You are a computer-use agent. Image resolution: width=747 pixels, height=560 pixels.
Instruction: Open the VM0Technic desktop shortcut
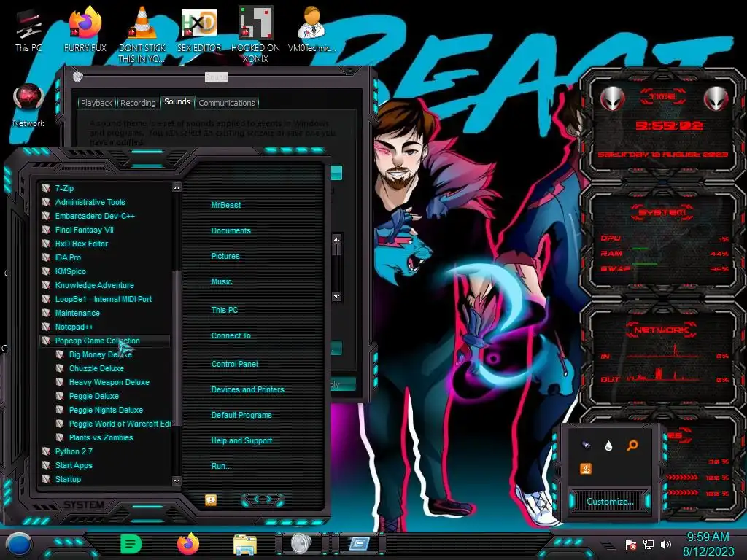point(312,29)
